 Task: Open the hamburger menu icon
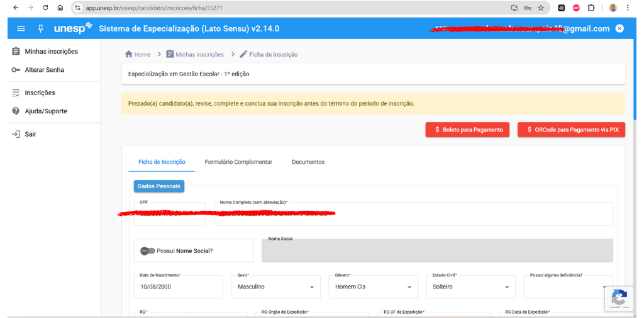pyautogui.click(x=21, y=29)
